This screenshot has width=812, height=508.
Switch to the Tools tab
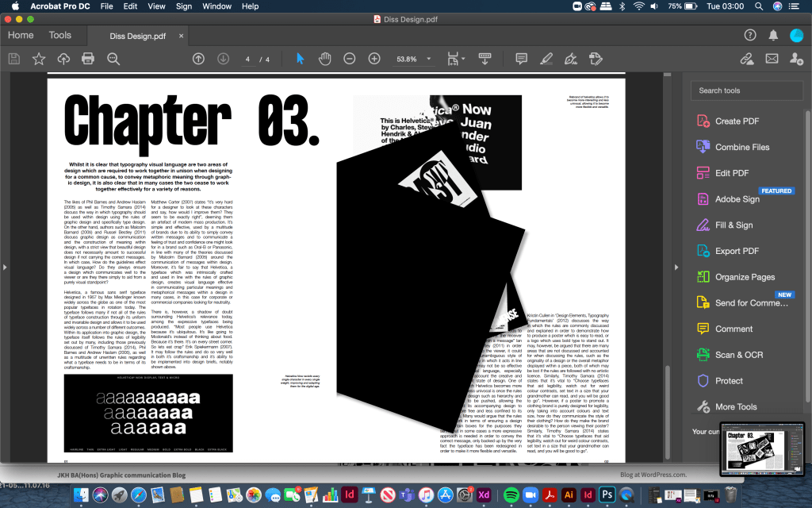59,35
